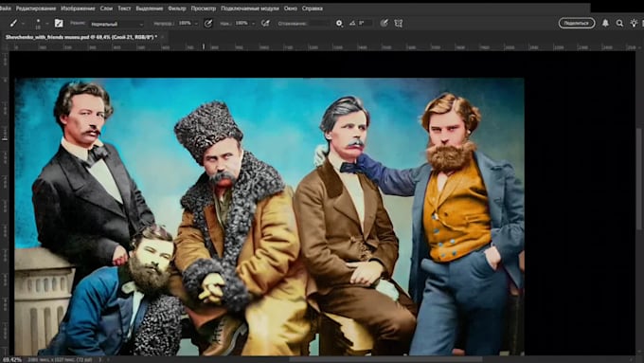The width and height of the screenshot is (644, 363).
Task: Toggle pressure for opacity icon
Action: click(208, 24)
